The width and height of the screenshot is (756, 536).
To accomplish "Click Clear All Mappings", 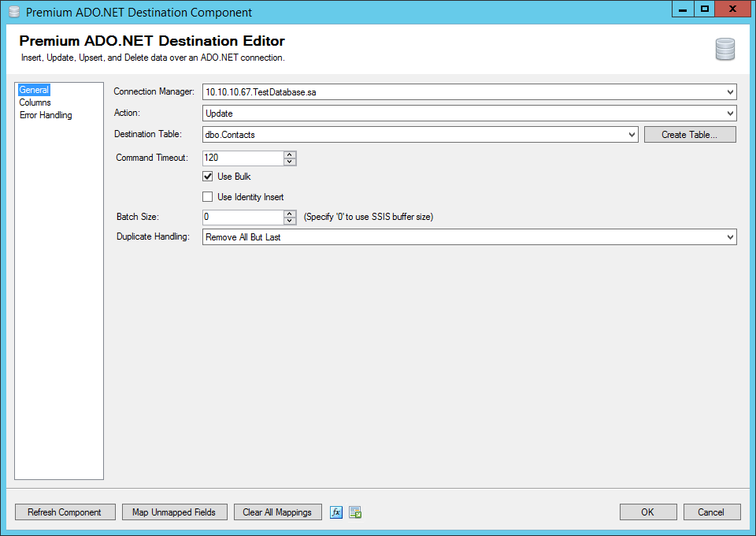I will coord(278,512).
